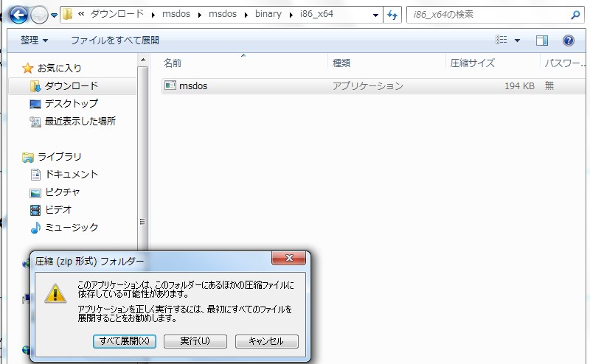
Task: Click アプリケーション type cell of msdos
Action: click(x=367, y=86)
